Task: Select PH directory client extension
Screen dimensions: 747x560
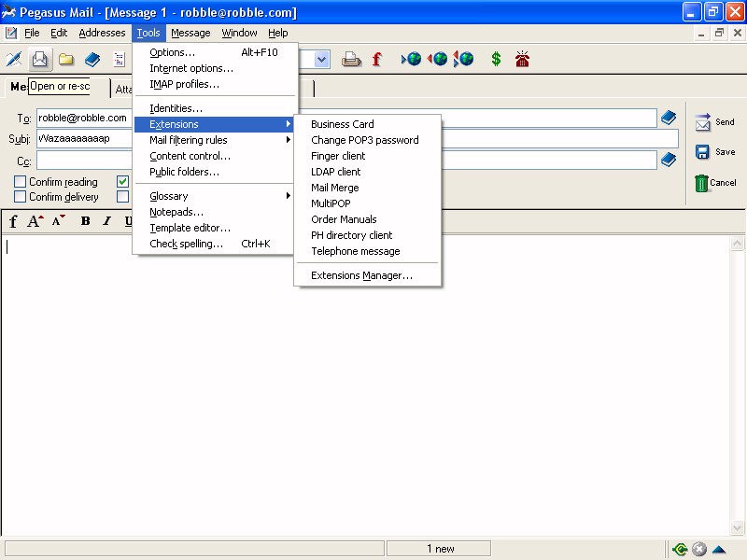Action: click(367, 235)
